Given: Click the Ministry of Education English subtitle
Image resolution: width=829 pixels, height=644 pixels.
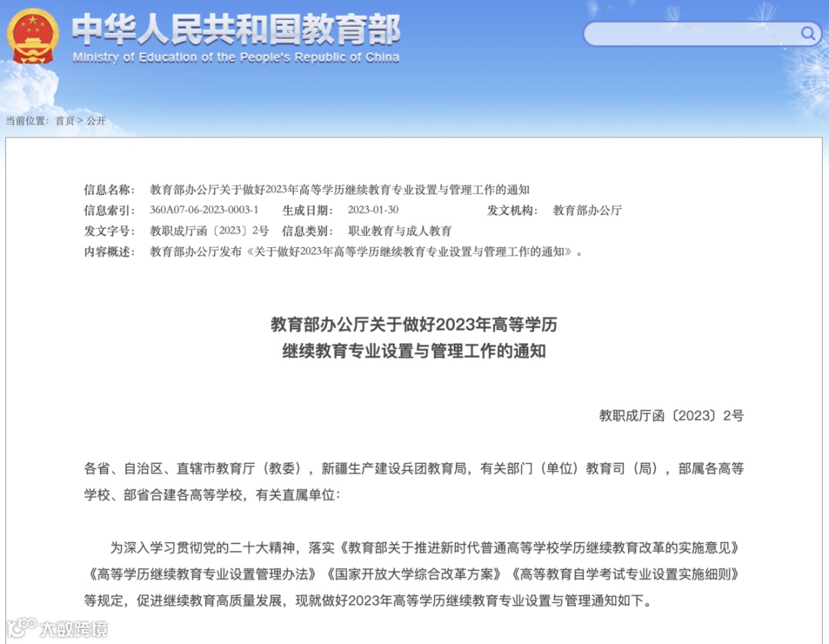Looking at the screenshot, I should point(236,57).
